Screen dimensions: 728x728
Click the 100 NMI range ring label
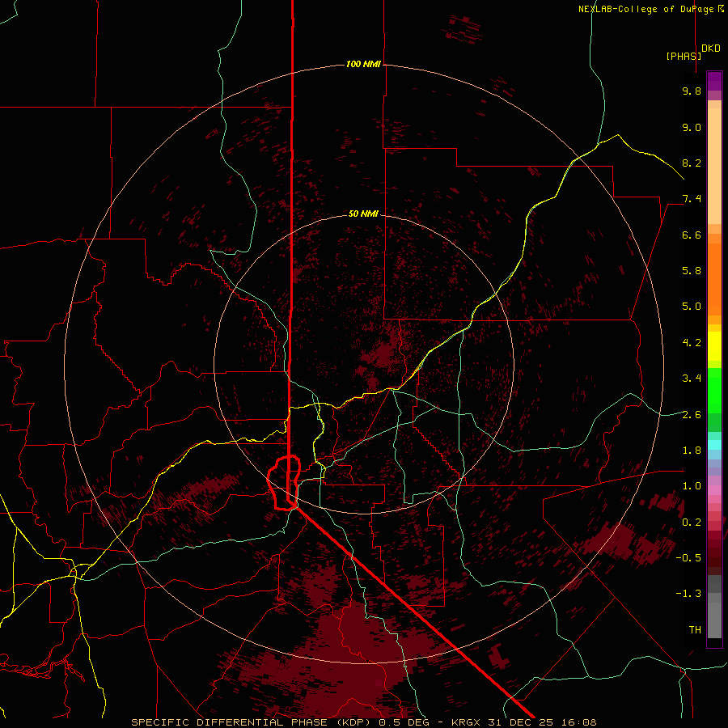[x=363, y=64]
